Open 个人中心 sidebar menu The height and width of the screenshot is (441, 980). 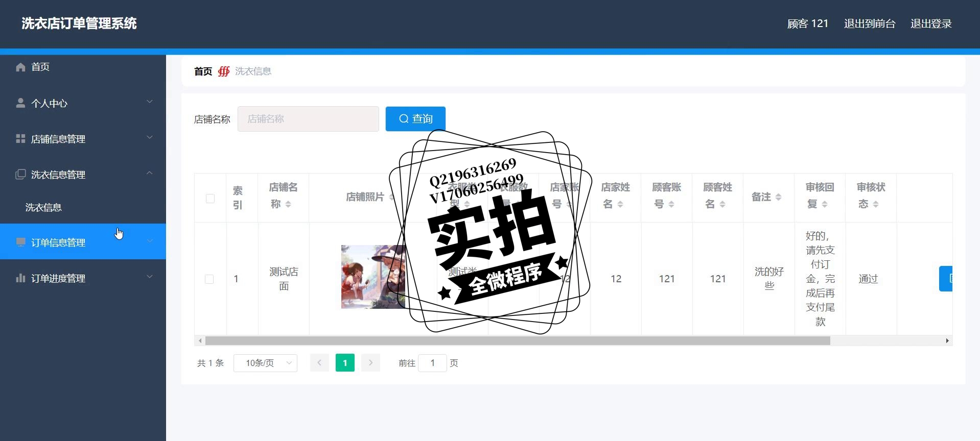click(83, 103)
